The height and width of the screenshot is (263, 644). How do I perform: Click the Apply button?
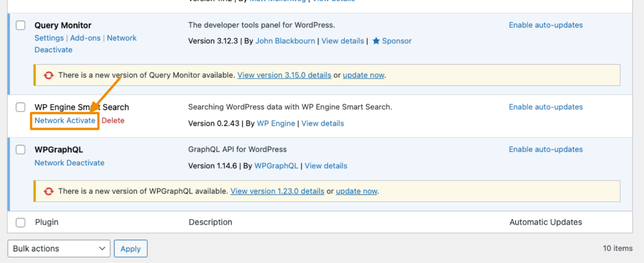tap(130, 248)
